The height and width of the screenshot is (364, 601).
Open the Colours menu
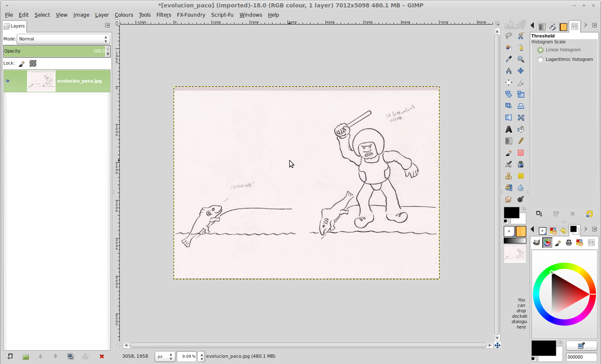pyautogui.click(x=124, y=15)
